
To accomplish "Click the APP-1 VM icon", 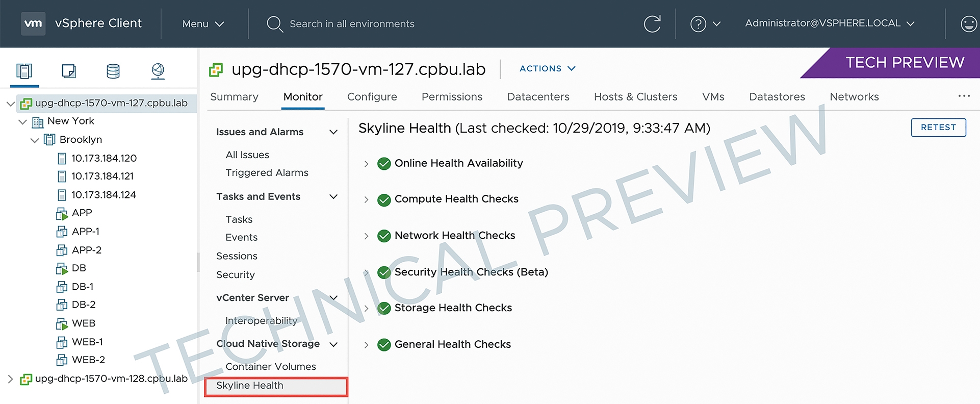I will (62, 232).
